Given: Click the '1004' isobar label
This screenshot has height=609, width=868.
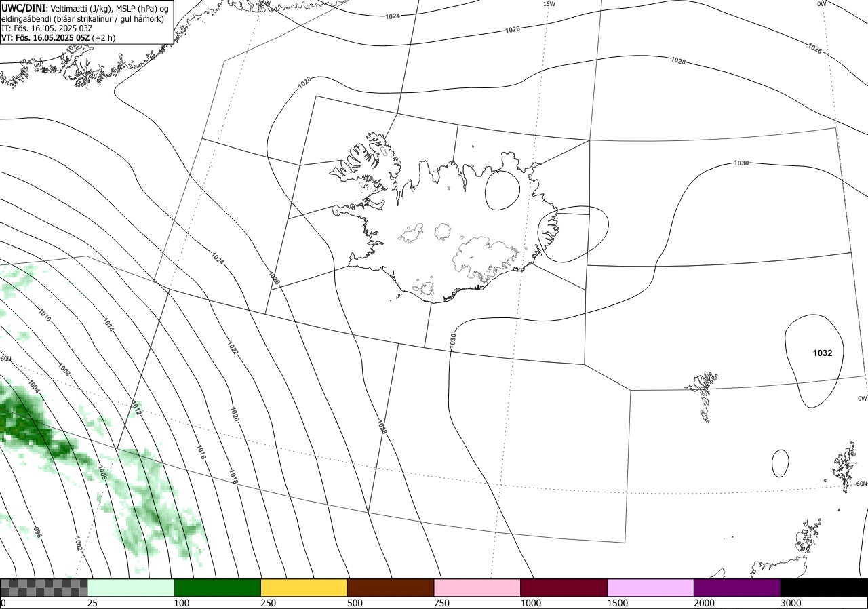Looking at the screenshot, I should click(x=34, y=387).
